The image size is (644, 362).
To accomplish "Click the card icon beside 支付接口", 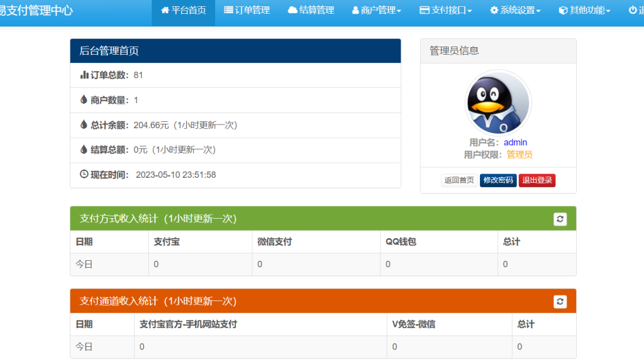I will 425,10.
